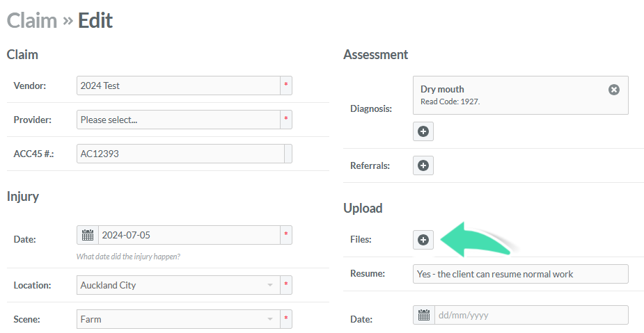This screenshot has height=333, width=644.
Task: Expand the Location dropdown arrow
Action: (x=270, y=285)
